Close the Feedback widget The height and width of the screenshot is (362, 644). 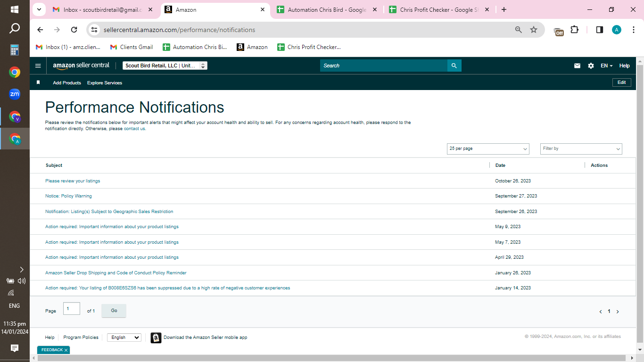pos(66,350)
